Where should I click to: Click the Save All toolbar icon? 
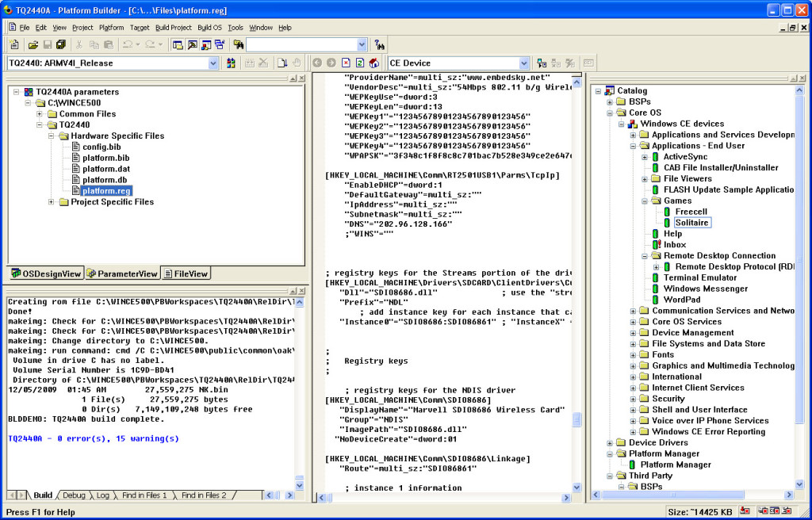pos(61,44)
